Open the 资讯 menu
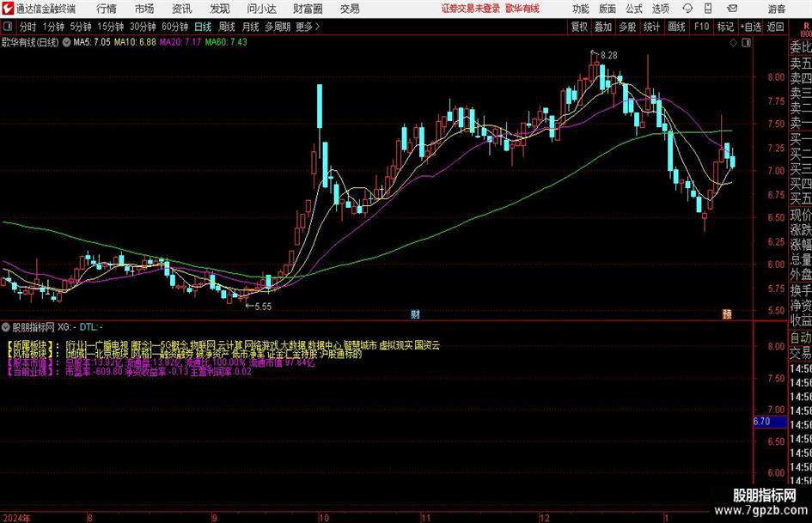The image size is (812, 523). (181, 9)
